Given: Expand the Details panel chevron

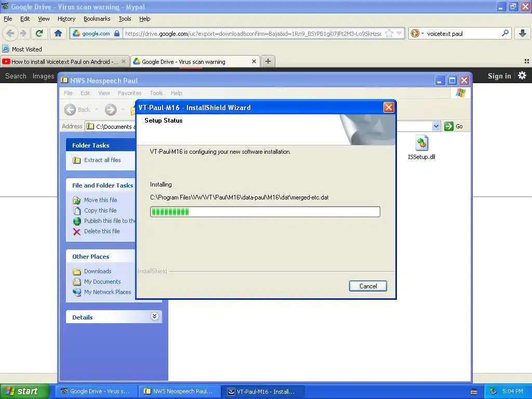Looking at the screenshot, I should pos(154,316).
